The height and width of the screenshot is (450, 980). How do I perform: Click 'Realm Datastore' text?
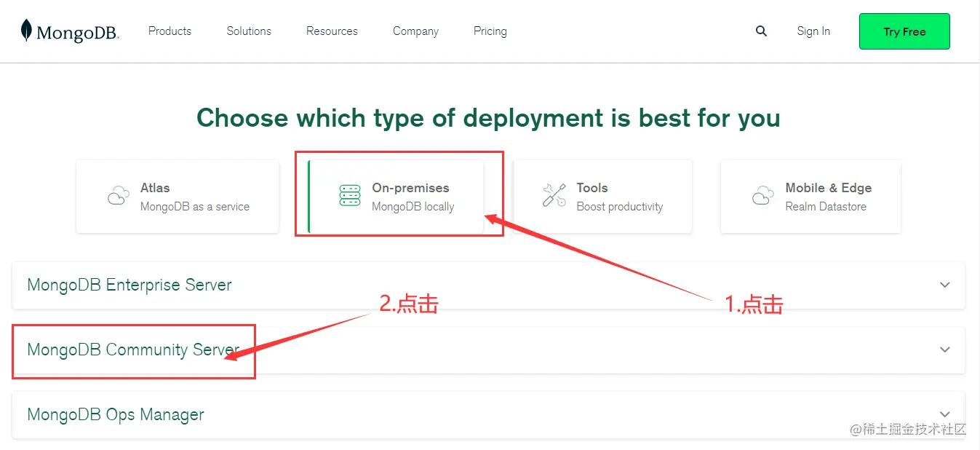[x=826, y=207]
